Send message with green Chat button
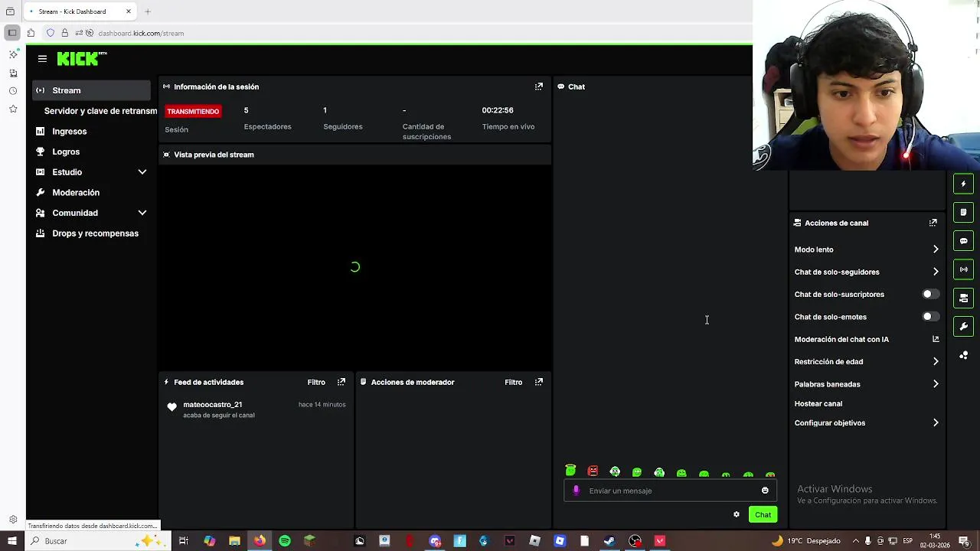Image resolution: width=980 pixels, height=551 pixels. pyautogui.click(x=763, y=514)
